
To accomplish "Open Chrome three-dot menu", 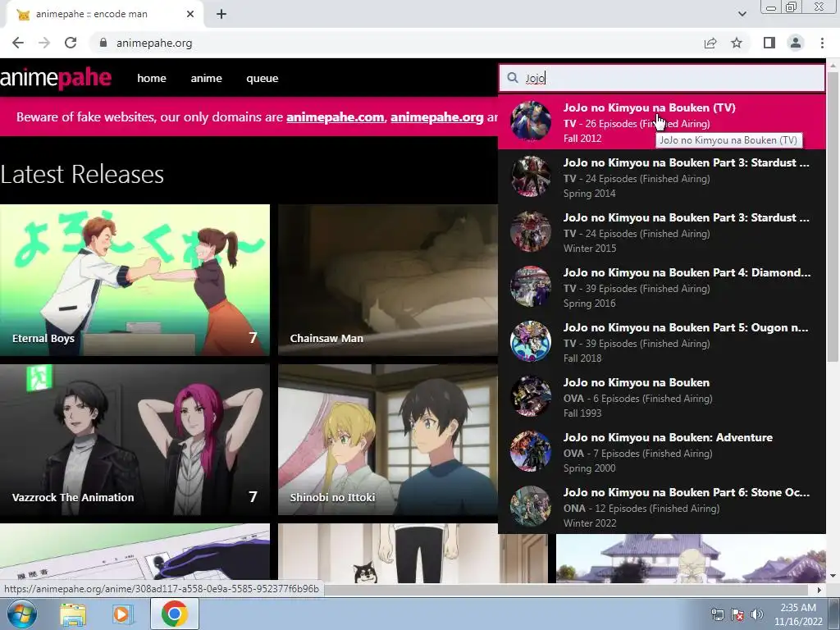I will 822,43.
